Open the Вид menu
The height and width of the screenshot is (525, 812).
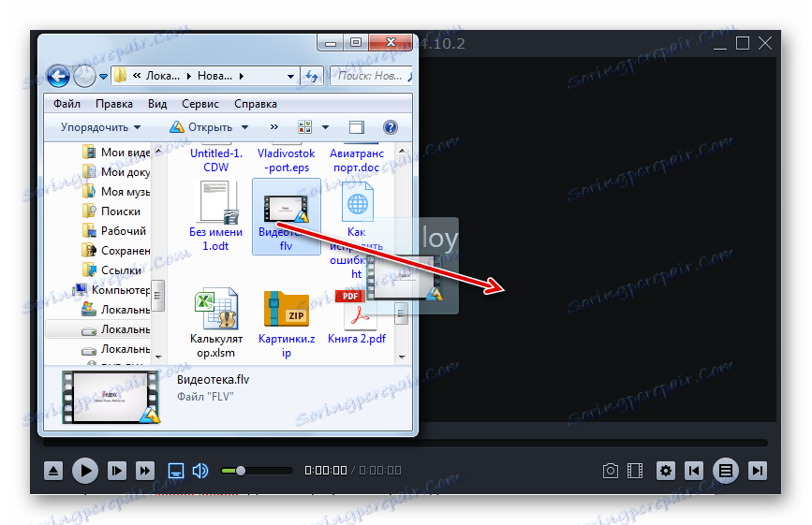tap(157, 104)
